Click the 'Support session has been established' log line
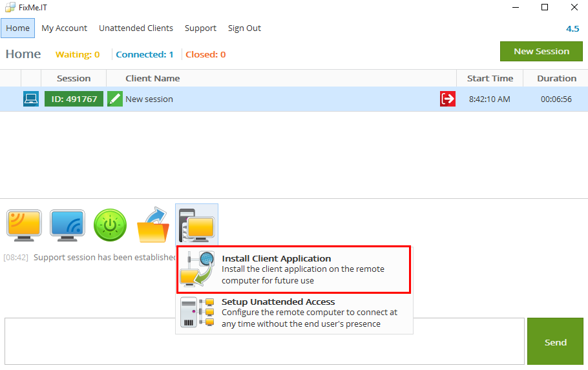588x370 pixels. [x=104, y=258]
